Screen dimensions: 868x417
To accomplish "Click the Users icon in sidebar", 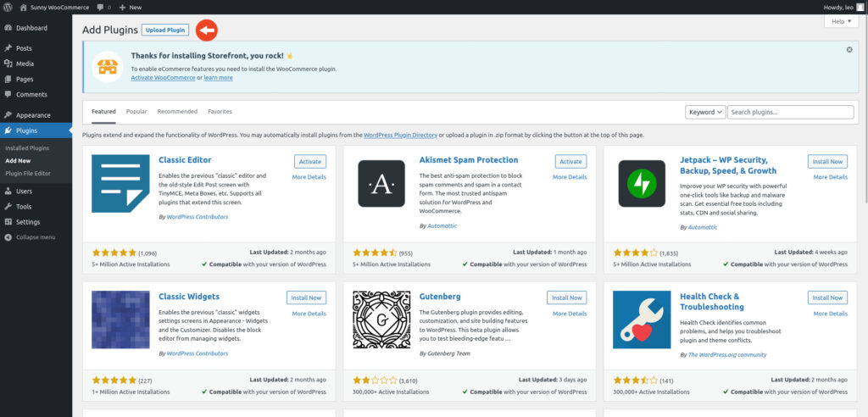I will click(8, 191).
